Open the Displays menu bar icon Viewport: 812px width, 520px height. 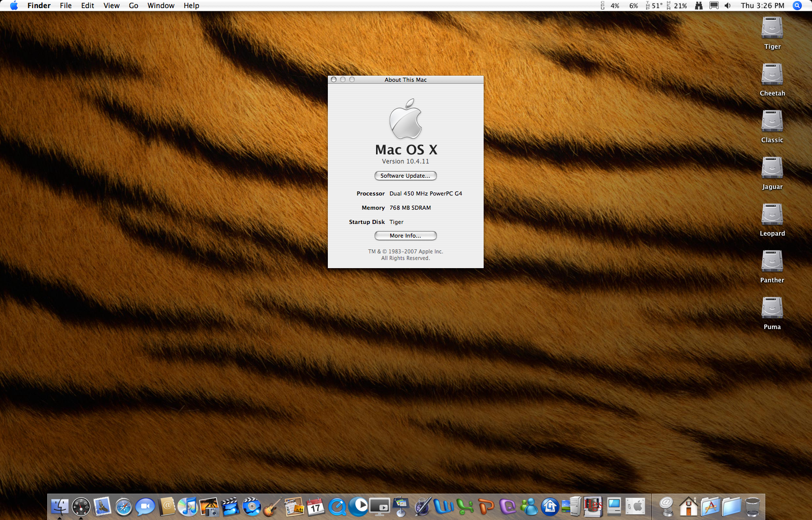pos(714,6)
